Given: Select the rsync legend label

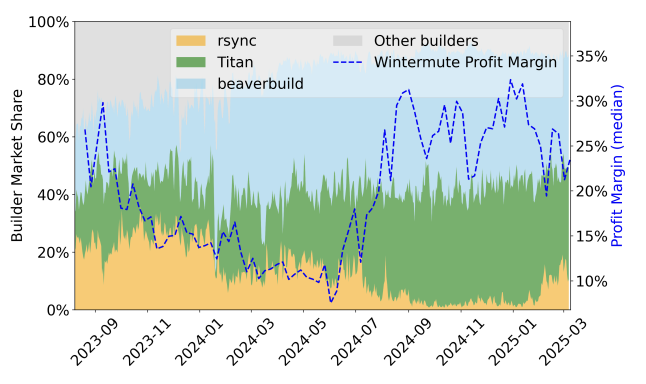Looking at the screenshot, I should 237,41.
